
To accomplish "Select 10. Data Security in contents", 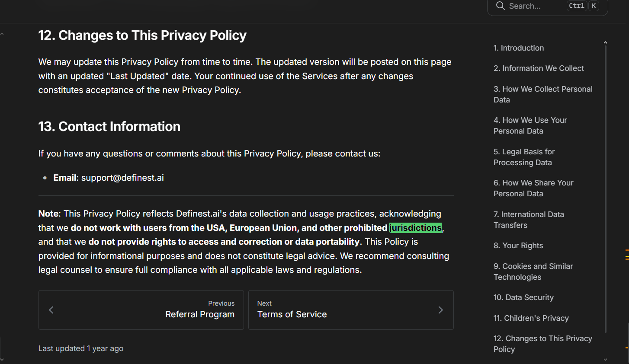I will tap(523, 297).
